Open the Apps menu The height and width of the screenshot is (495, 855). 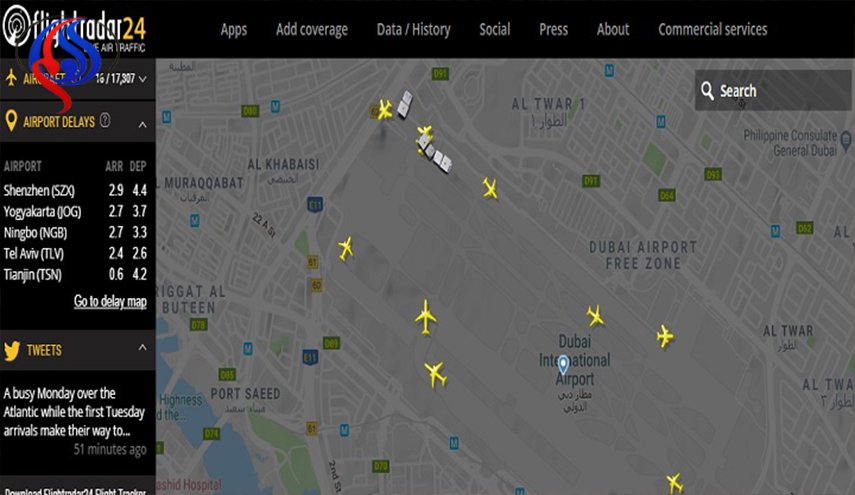click(233, 29)
